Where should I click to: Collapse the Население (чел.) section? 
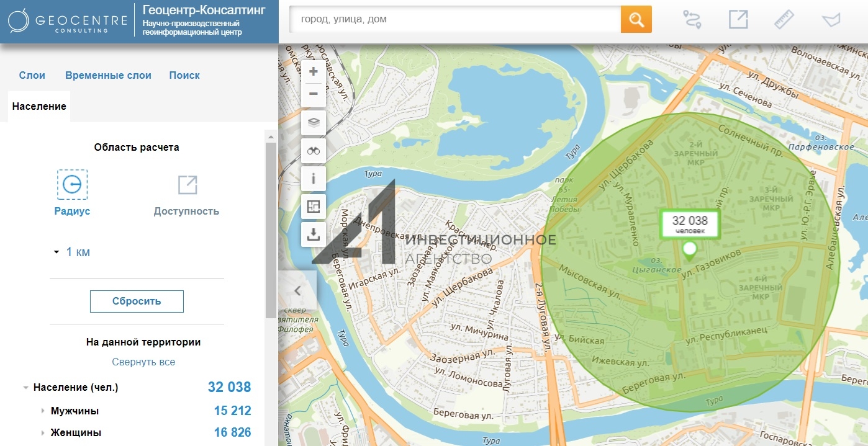26,388
